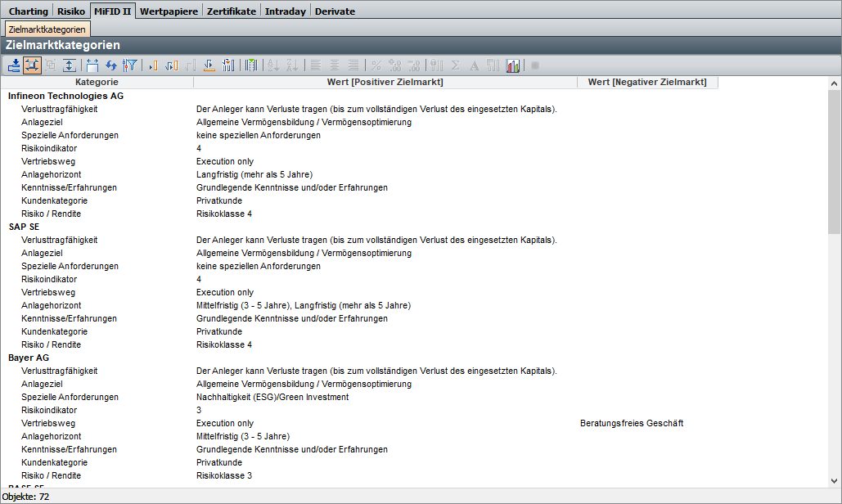Switch to the Charting tab
The width and height of the screenshot is (842, 504).
point(29,11)
